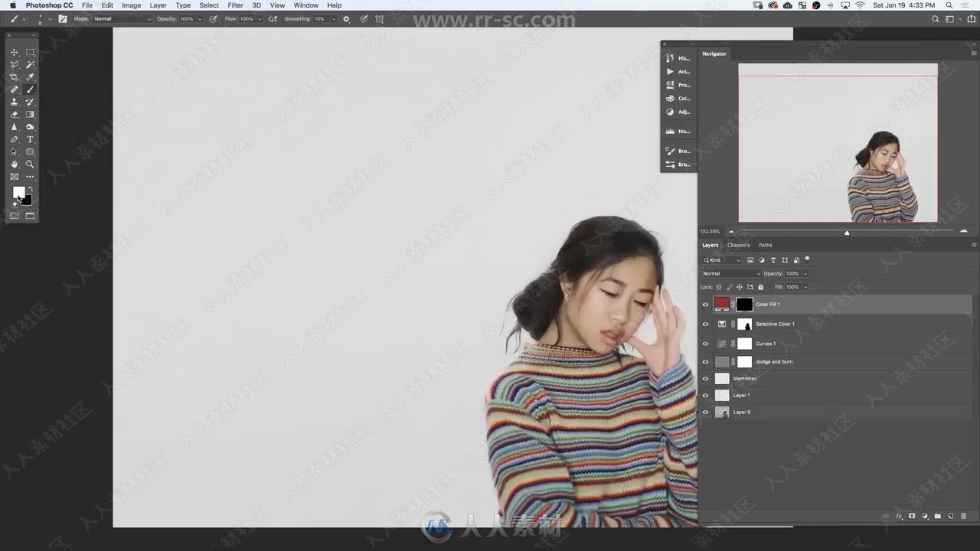Select the Zoom tool
980x551 pixels.
coord(30,164)
